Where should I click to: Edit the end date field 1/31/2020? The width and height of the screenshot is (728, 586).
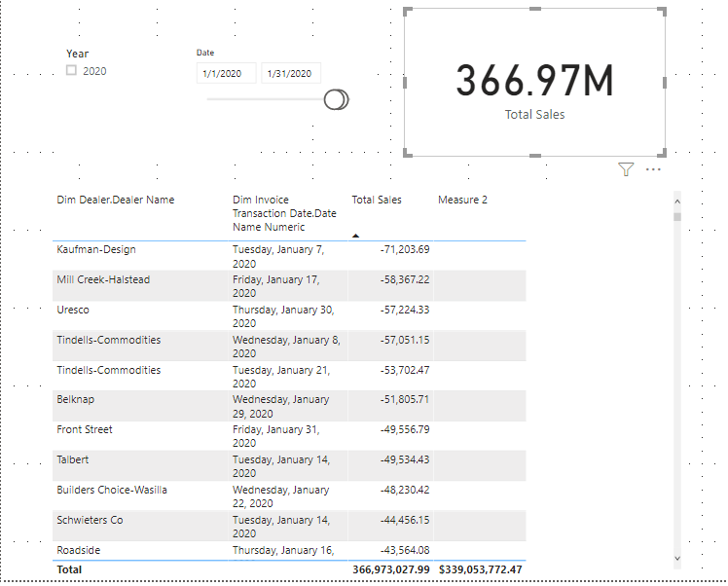tap(291, 73)
